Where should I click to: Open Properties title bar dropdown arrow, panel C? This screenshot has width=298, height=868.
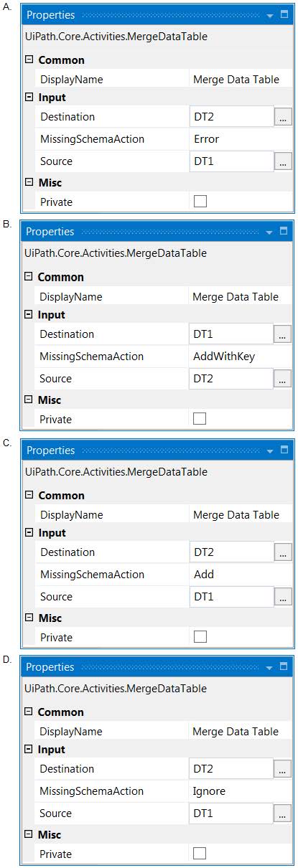click(270, 450)
